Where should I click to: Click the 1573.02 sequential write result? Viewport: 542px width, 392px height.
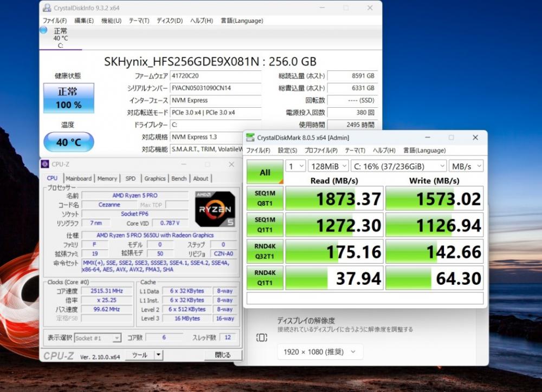tap(435, 198)
